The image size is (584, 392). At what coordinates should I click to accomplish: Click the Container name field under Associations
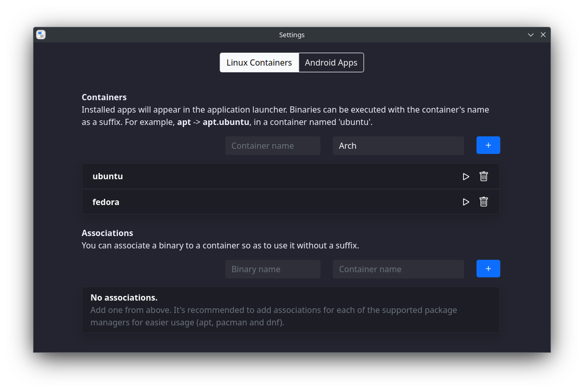coord(398,269)
